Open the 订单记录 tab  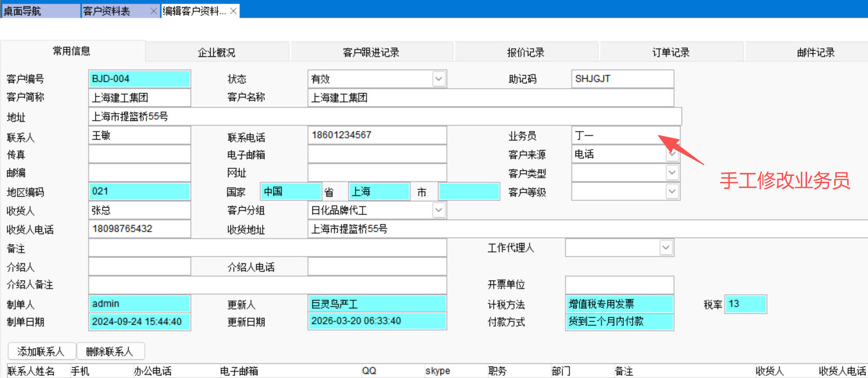[671, 53]
